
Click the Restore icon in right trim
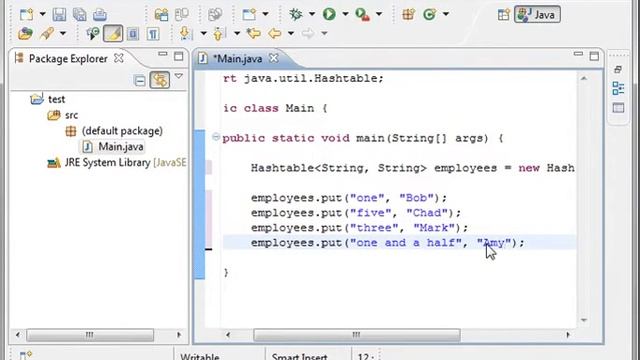pos(618,69)
